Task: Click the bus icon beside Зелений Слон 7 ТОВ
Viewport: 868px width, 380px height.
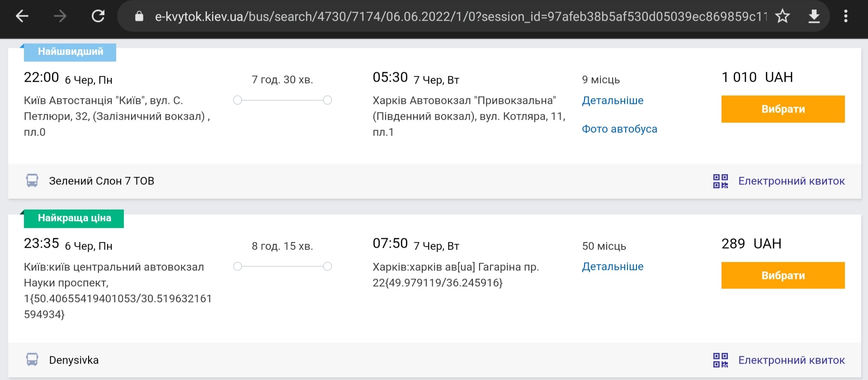Action: click(32, 181)
